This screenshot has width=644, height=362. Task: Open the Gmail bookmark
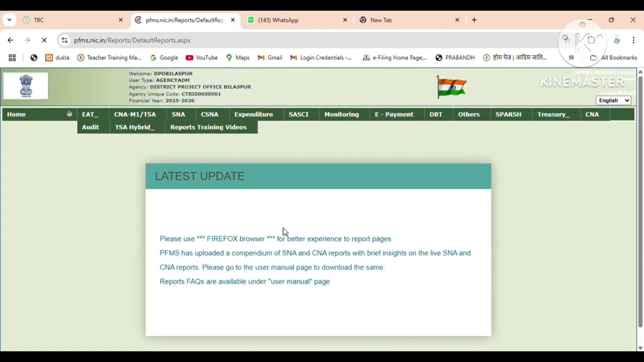(270, 58)
